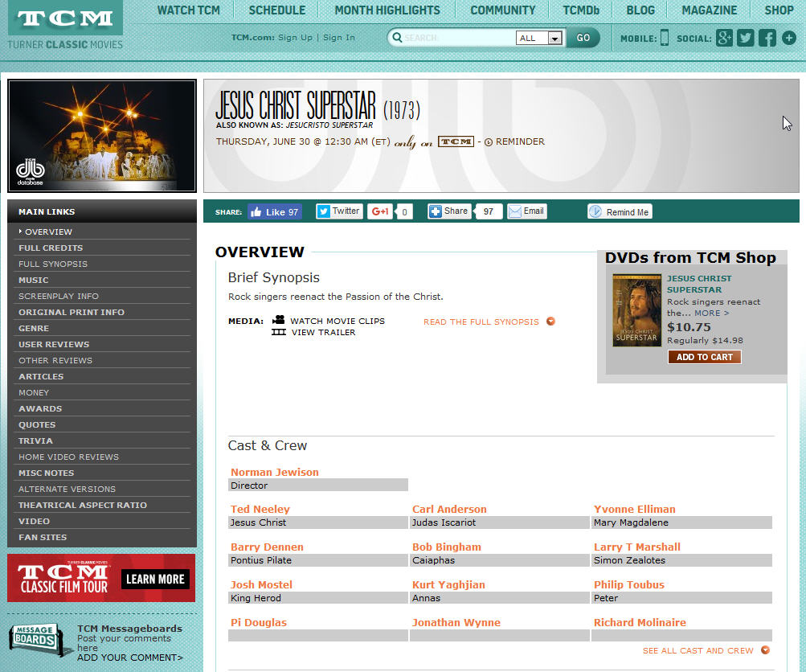The image size is (806, 672).
Task: Open Norman Jewison's profile link
Action: (x=275, y=472)
